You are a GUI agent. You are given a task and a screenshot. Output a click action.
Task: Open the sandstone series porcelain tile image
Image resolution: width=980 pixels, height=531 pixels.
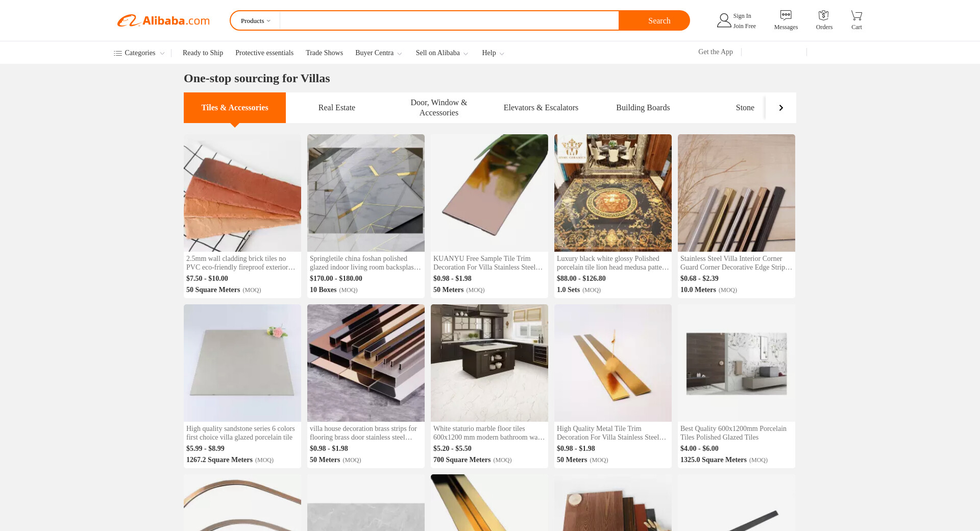tap(242, 363)
